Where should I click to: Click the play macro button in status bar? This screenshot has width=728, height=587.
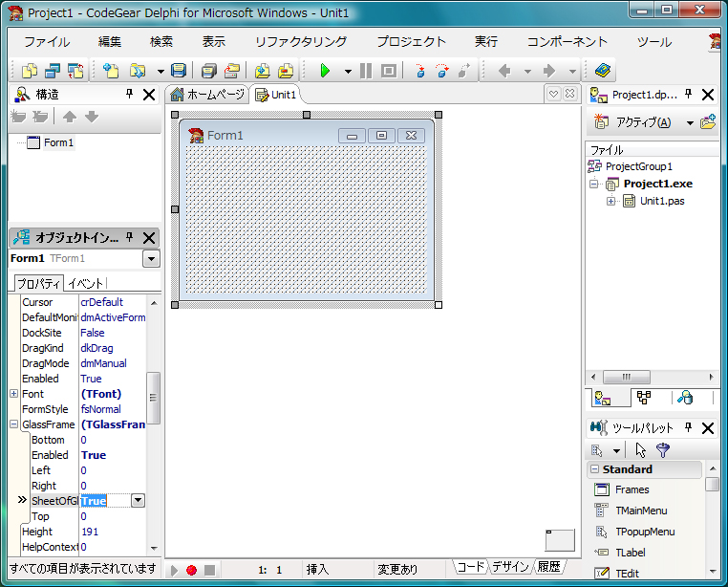click(x=174, y=570)
